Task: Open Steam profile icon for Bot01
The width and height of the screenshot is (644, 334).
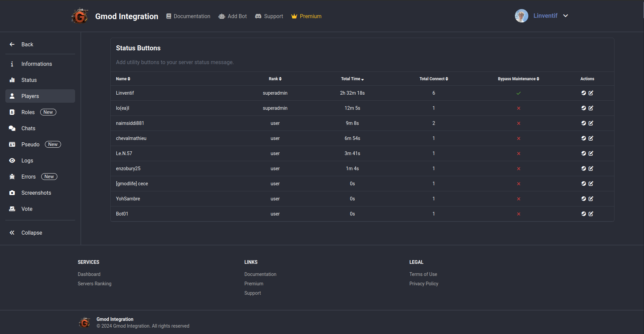Action: point(583,214)
